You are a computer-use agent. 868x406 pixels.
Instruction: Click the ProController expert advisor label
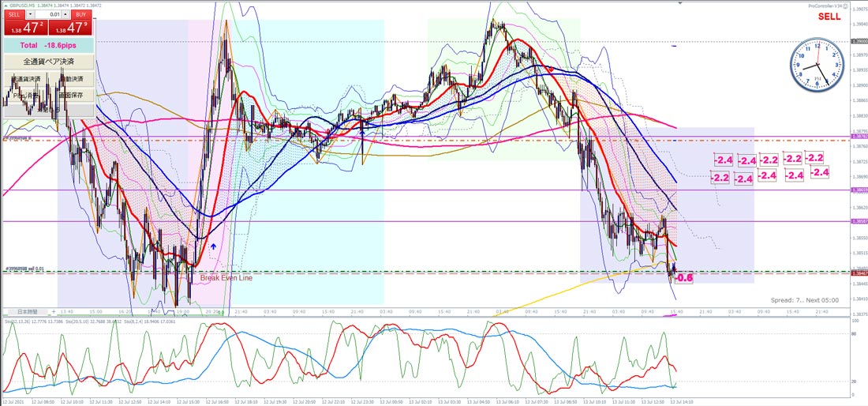tap(824, 6)
